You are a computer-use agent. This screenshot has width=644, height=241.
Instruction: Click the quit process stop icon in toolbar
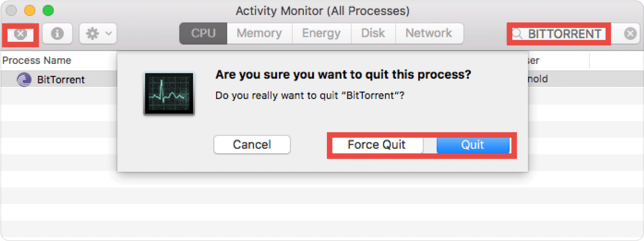click(x=20, y=34)
